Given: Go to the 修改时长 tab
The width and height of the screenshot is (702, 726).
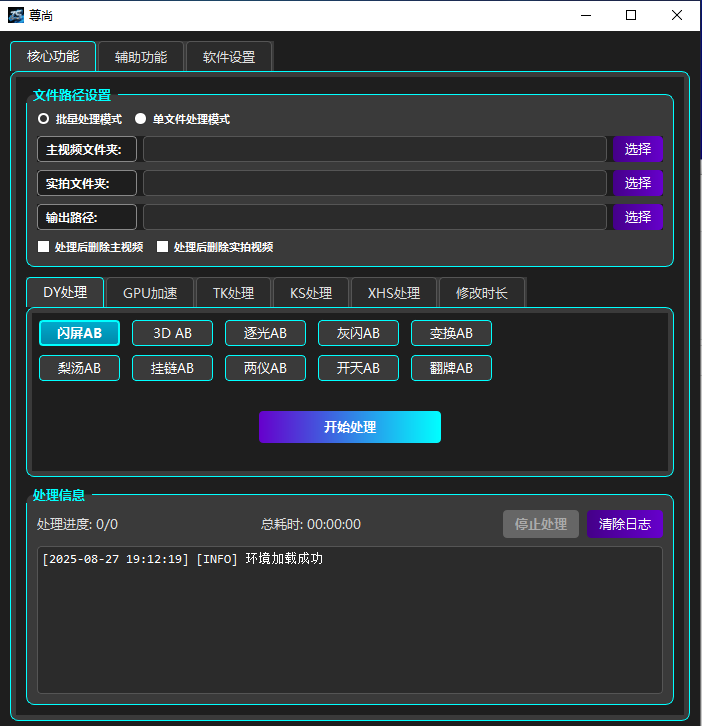Looking at the screenshot, I should (x=482, y=293).
